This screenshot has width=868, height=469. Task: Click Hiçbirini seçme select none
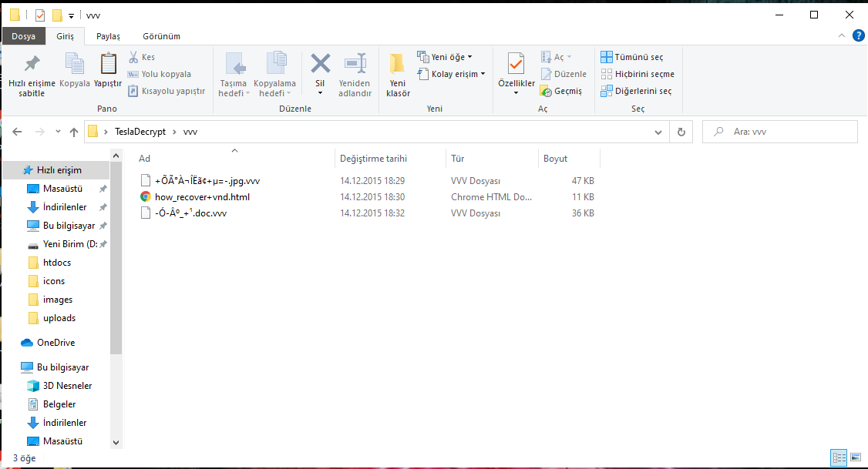coord(638,74)
